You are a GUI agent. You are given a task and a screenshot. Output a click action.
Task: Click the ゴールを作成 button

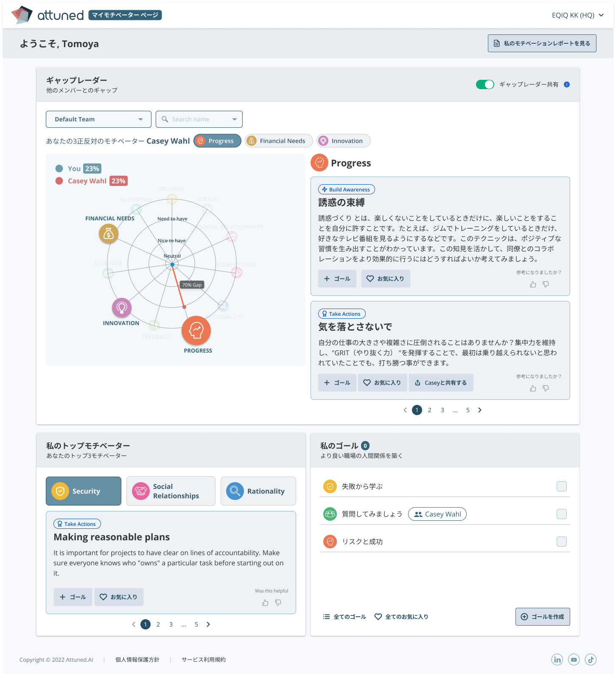pos(542,617)
